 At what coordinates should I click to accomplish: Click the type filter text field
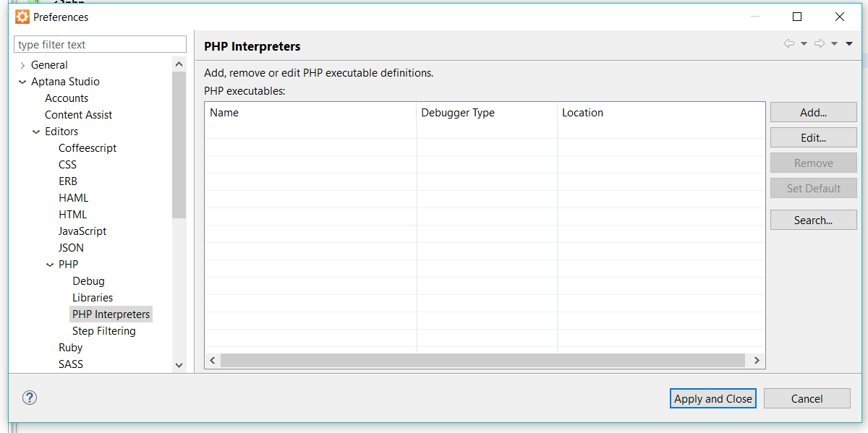(100, 44)
